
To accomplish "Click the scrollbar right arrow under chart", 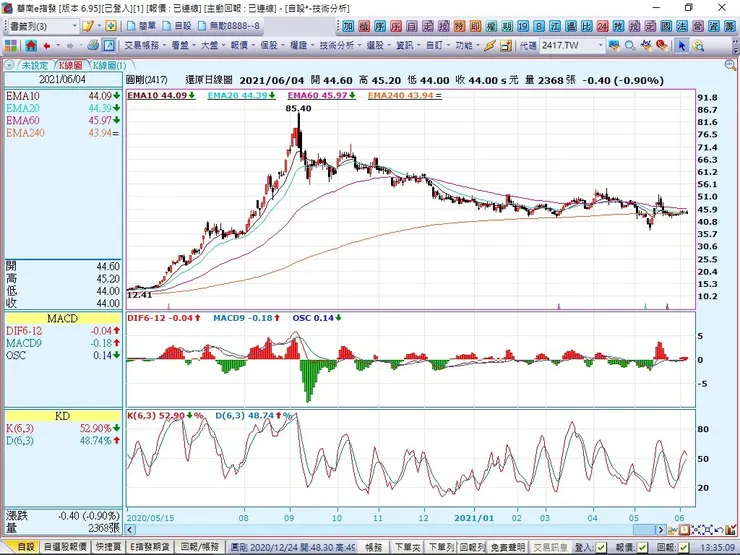I will point(661,530).
